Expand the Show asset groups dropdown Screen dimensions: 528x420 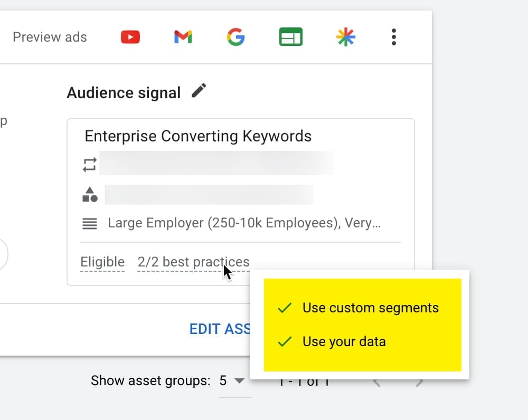click(x=232, y=381)
